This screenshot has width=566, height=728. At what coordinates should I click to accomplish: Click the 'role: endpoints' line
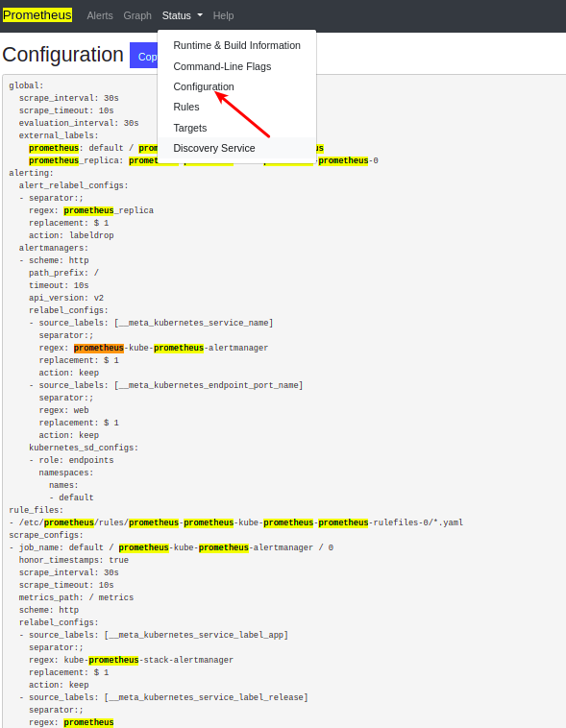coord(71,460)
